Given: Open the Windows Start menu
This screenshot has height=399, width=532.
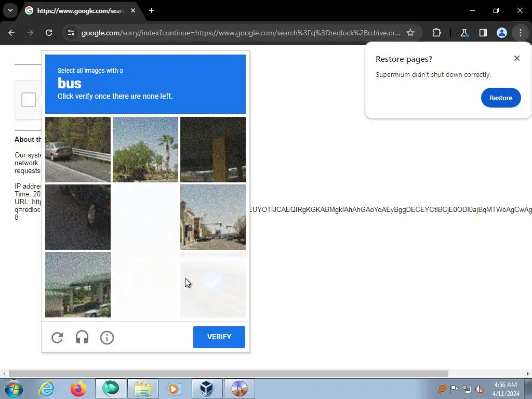Looking at the screenshot, I should pos(14,389).
